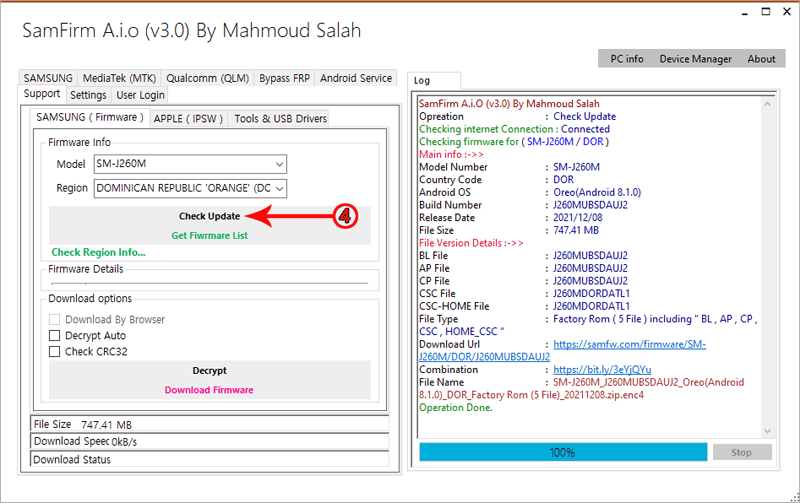
Task: Click the Check Update button
Action: [x=209, y=216]
